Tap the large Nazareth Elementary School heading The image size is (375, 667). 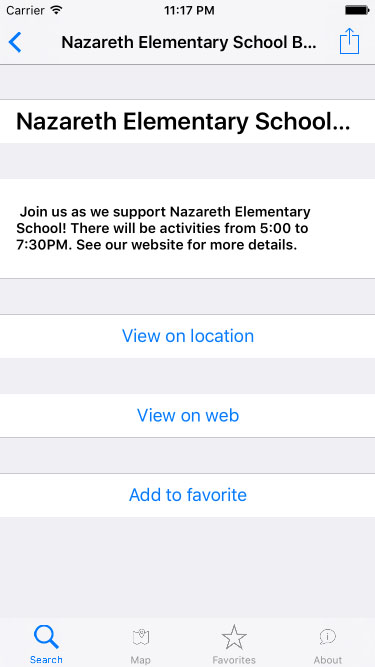[183, 122]
